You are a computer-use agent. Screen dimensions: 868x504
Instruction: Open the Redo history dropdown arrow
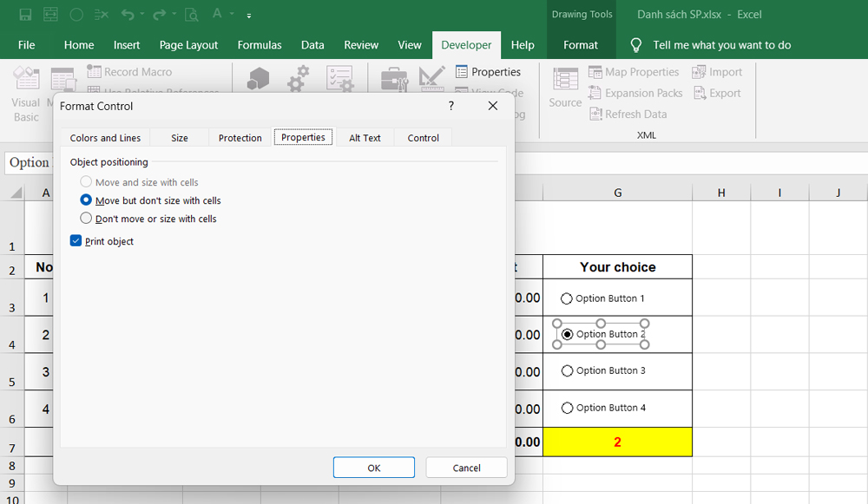click(174, 14)
